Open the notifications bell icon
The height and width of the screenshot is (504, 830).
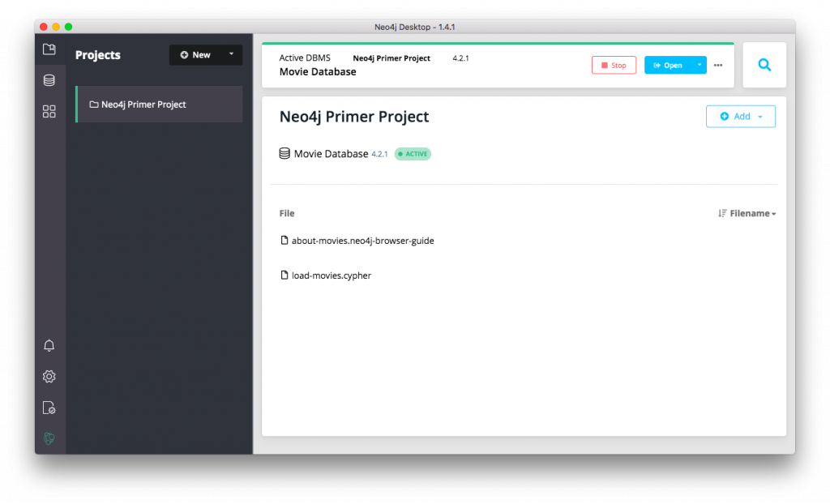pos(49,346)
